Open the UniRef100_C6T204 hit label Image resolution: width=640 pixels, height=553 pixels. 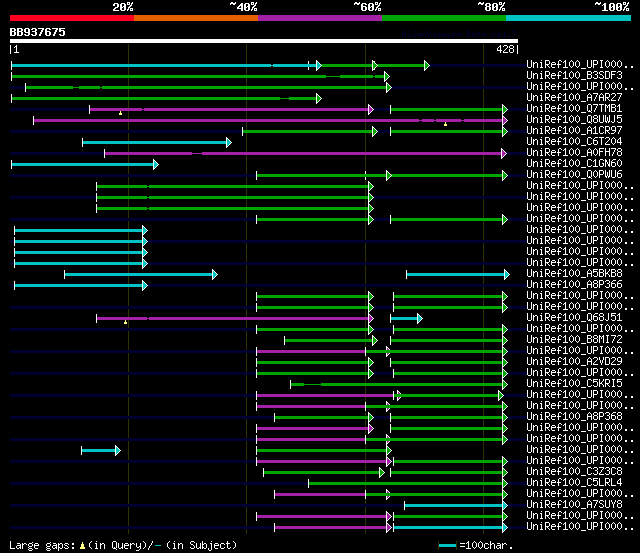(x=574, y=142)
